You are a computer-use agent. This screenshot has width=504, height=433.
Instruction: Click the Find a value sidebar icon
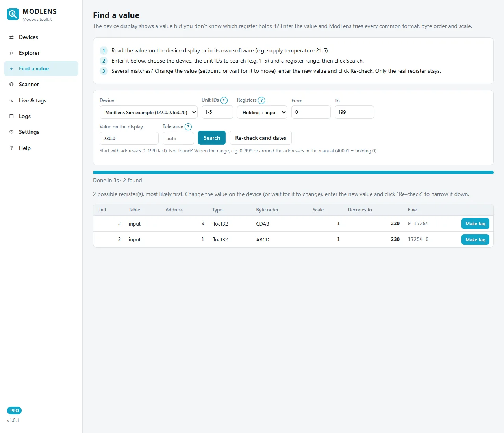[x=11, y=68]
